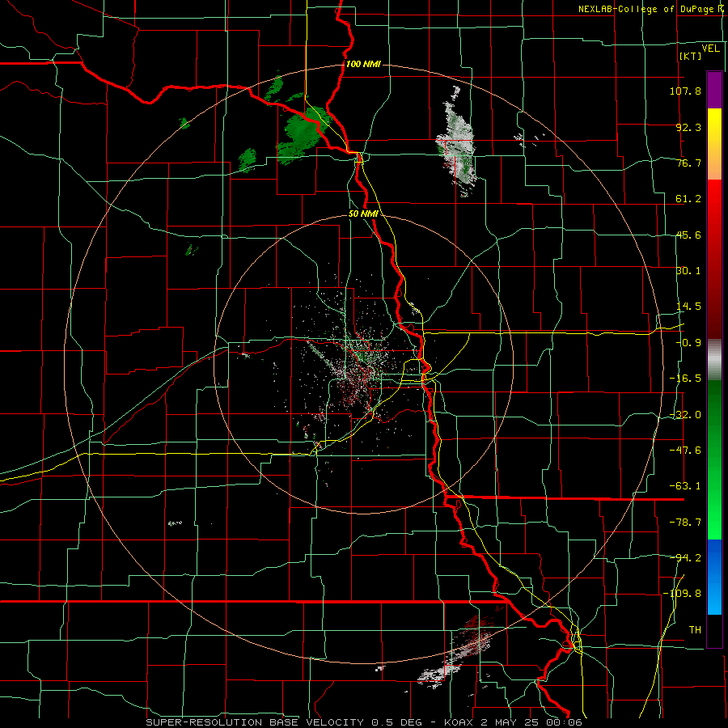
Task: Click the TH legend label
Action: coord(695,630)
